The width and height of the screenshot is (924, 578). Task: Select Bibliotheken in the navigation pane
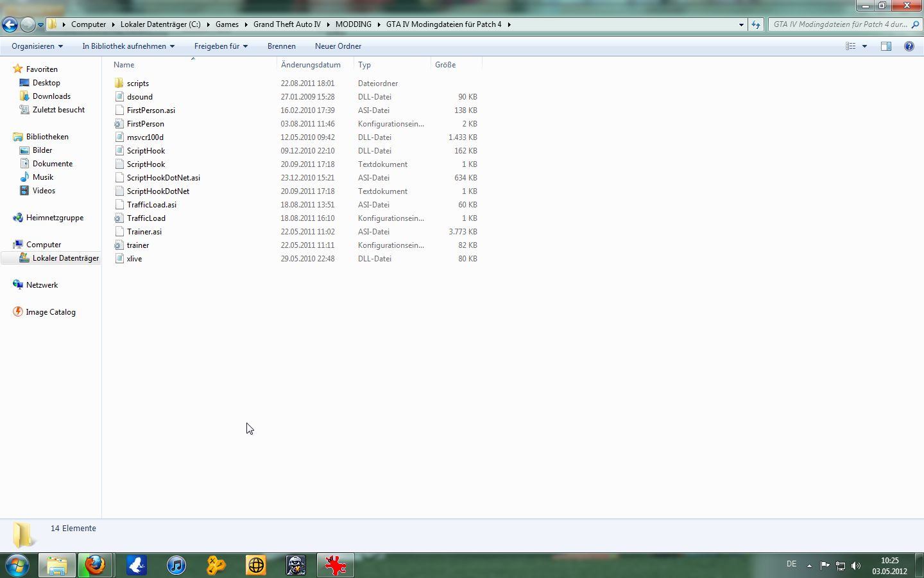[x=47, y=137]
